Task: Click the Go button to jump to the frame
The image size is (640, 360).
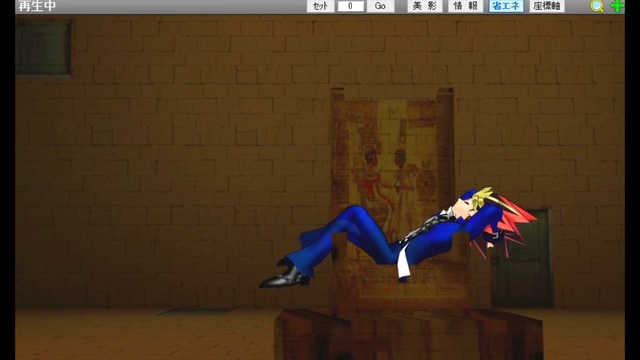Action: tap(380, 6)
